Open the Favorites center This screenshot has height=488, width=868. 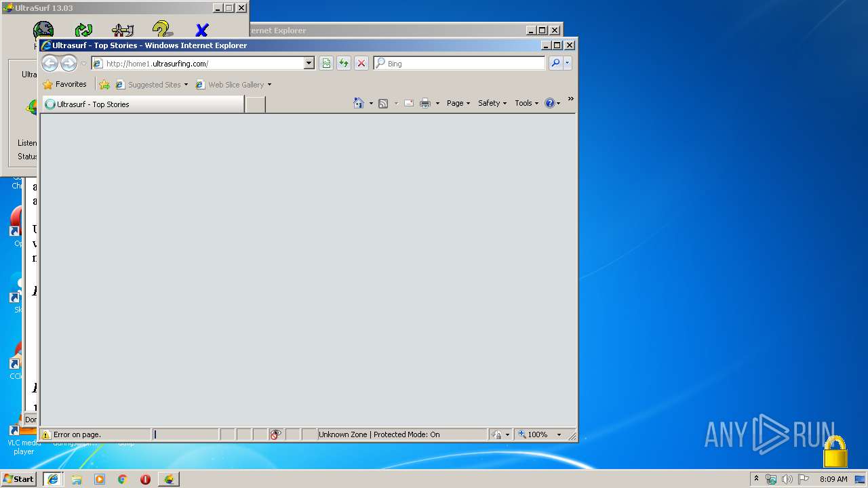point(65,84)
